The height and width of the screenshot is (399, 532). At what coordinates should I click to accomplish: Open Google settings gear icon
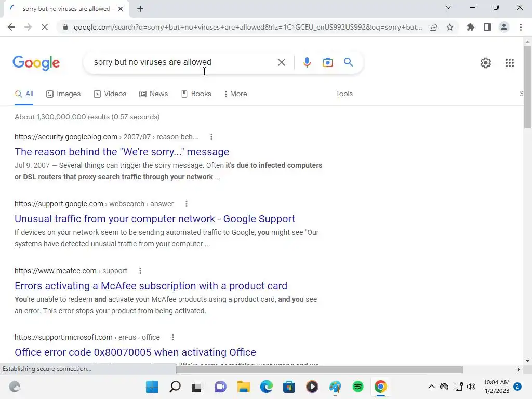click(486, 63)
